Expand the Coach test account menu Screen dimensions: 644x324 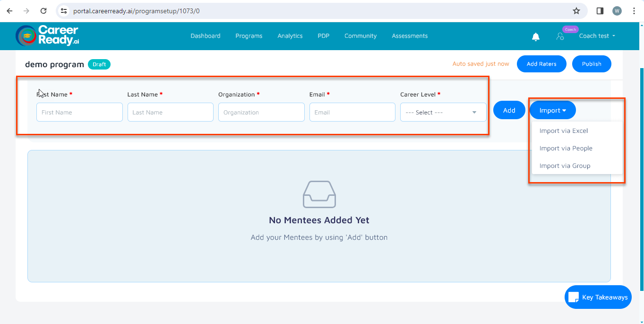pyautogui.click(x=597, y=36)
